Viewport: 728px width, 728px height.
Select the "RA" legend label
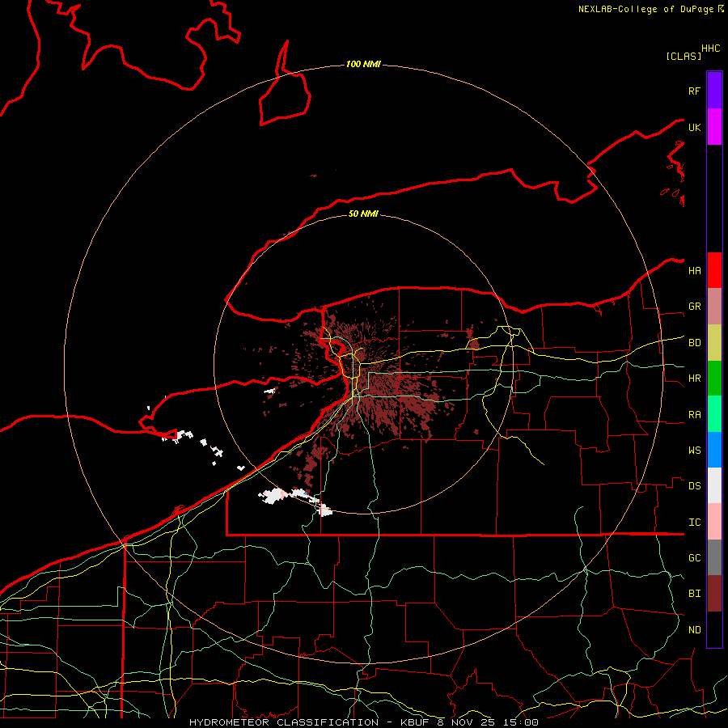(x=694, y=415)
